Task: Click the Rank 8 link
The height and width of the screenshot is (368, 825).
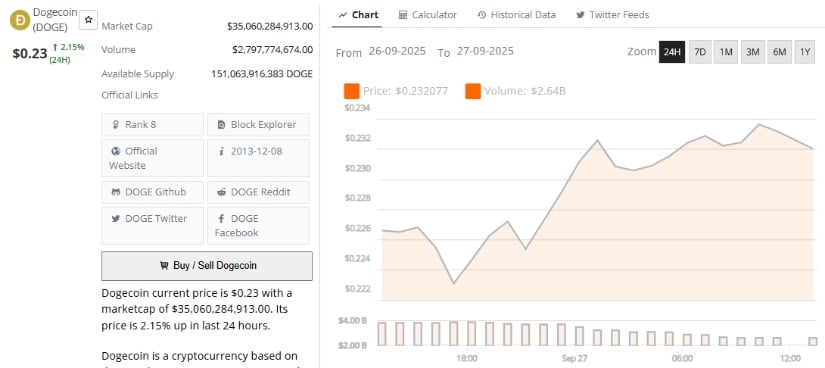Action: 152,125
